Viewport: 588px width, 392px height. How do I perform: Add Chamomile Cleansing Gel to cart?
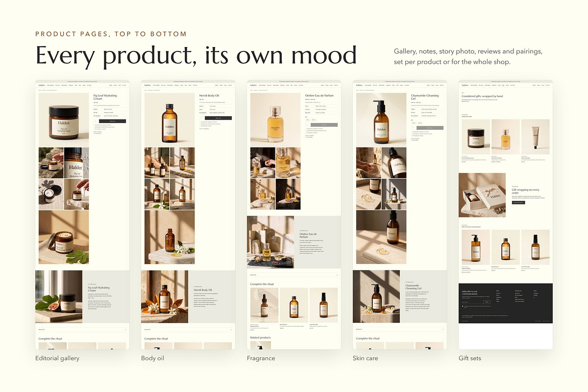coord(430,127)
